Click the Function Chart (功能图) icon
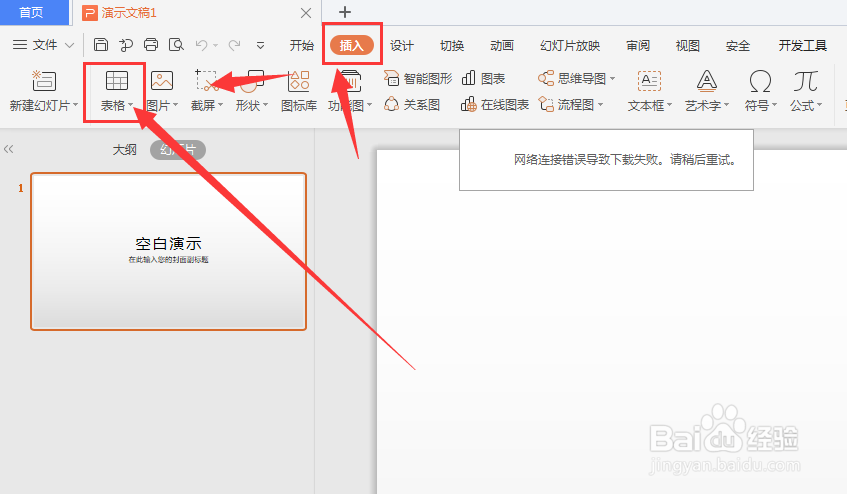 350,81
